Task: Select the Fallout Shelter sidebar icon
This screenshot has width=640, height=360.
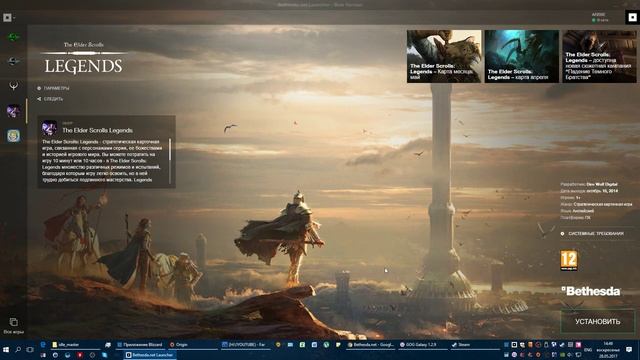Action: coord(13,136)
